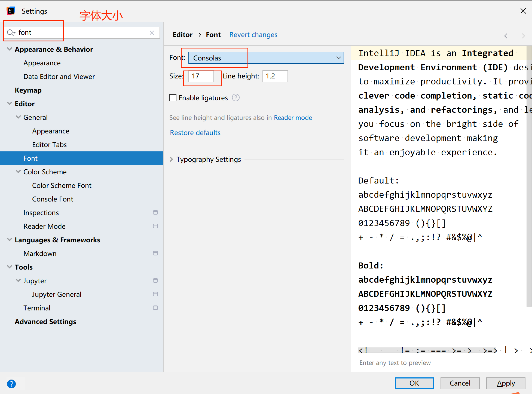Click the small icon beside the Markdown entry
532x394 pixels.
point(155,253)
